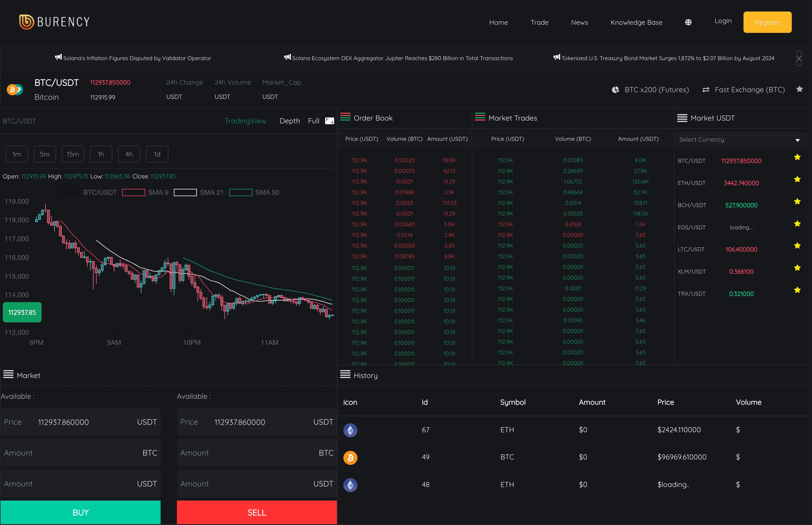812x525 pixels.
Task: Click the Market Trades list icon
Action: (x=480, y=117)
